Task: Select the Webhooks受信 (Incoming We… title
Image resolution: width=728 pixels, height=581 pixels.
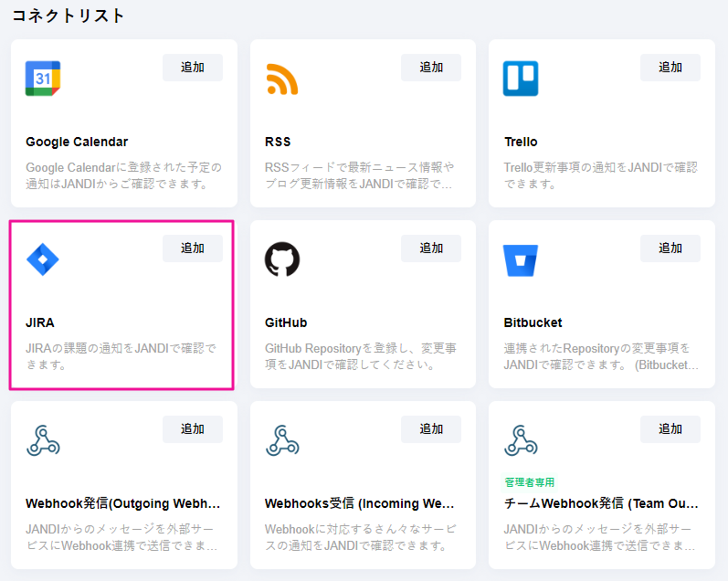Action: pos(360,503)
